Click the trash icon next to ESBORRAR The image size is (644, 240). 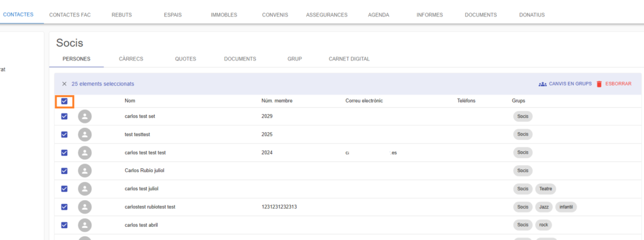(599, 84)
